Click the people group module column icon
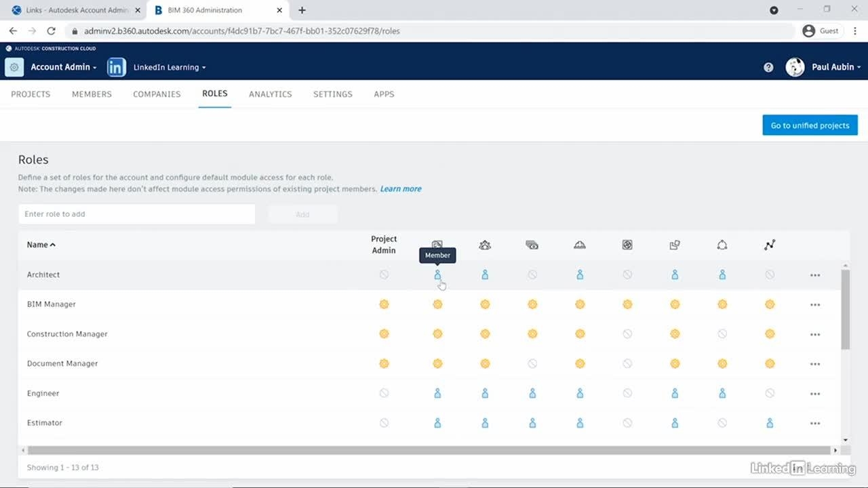The image size is (868, 488). pos(485,245)
